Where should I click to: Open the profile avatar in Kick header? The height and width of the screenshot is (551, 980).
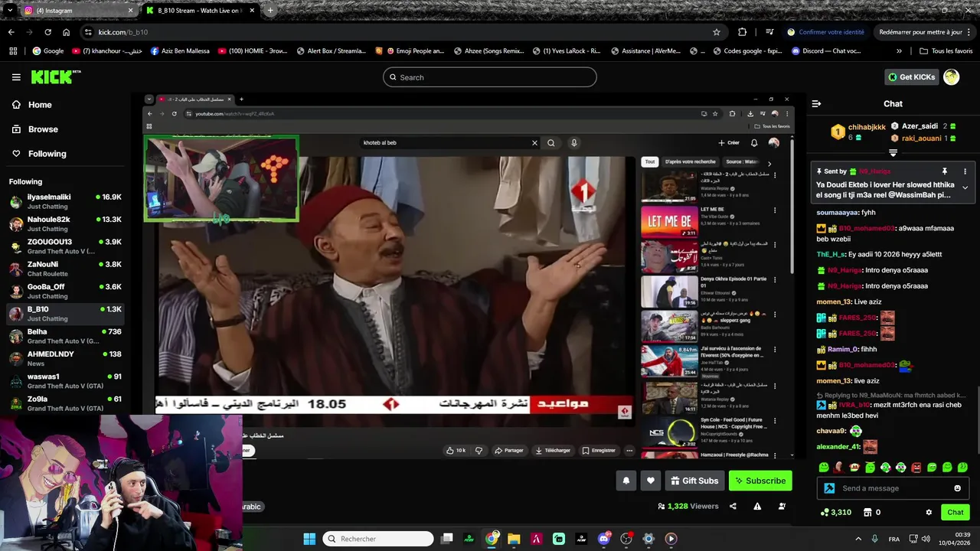(951, 77)
